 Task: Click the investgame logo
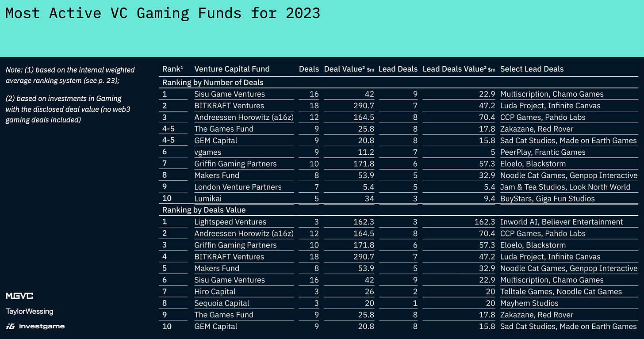click(x=35, y=326)
